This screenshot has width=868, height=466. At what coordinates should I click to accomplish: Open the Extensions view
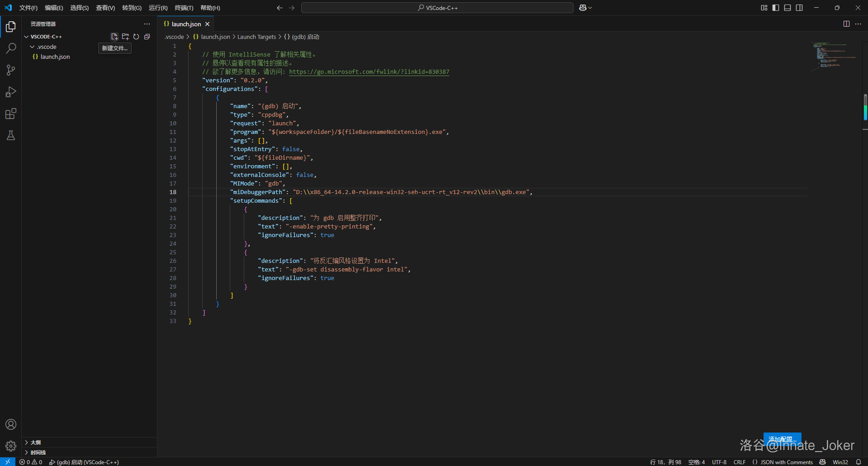(x=11, y=114)
